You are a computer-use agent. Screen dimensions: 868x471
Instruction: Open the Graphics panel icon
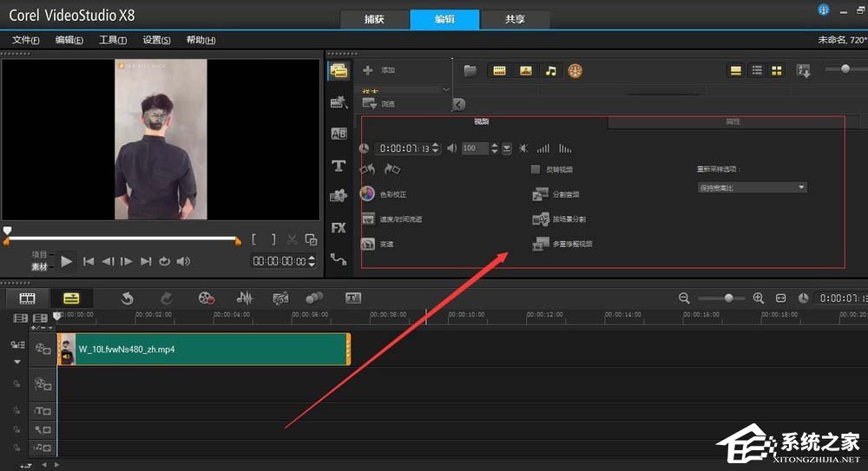point(339,195)
